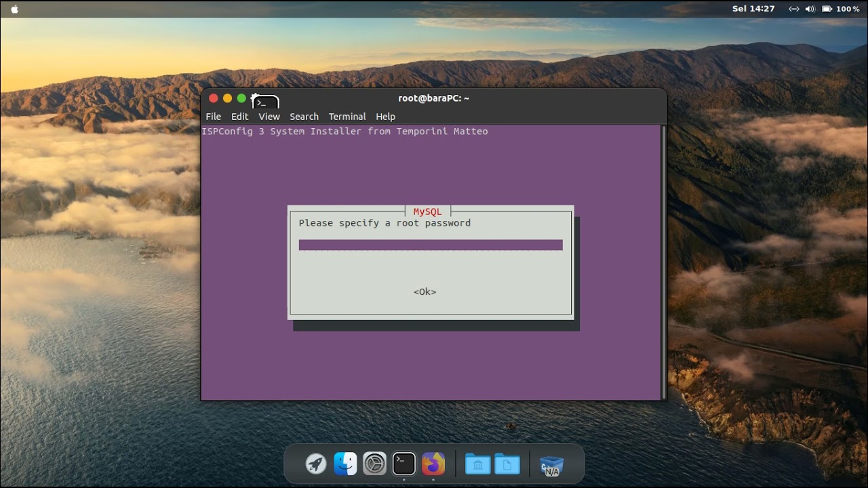Click the 100% battery percentage text
The width and height of the screenshot is (868, 488).
tap(848, 9)
